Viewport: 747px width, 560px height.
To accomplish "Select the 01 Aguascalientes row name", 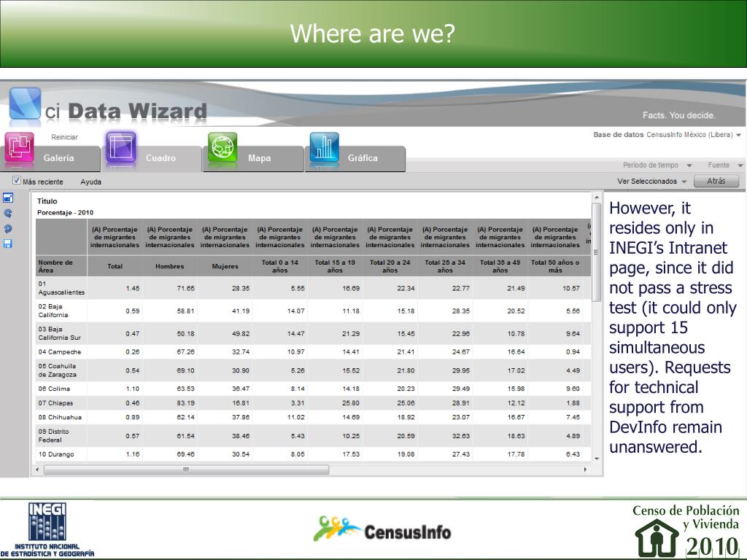I will 61,288.
